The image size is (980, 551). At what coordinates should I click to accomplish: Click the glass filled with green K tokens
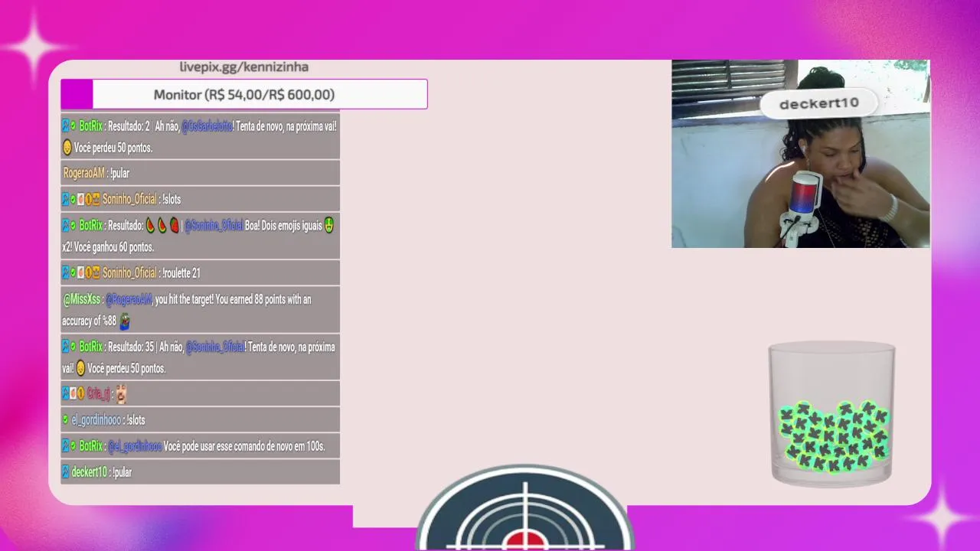(x=831, y=414)
